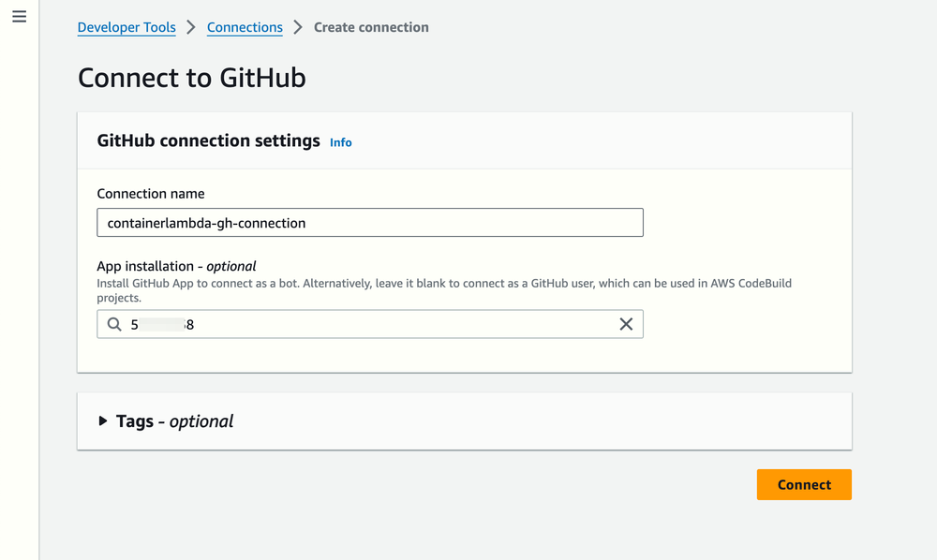Open the Info link for connection settings
The image size is (937, 560).
click(x=340, y=142)
